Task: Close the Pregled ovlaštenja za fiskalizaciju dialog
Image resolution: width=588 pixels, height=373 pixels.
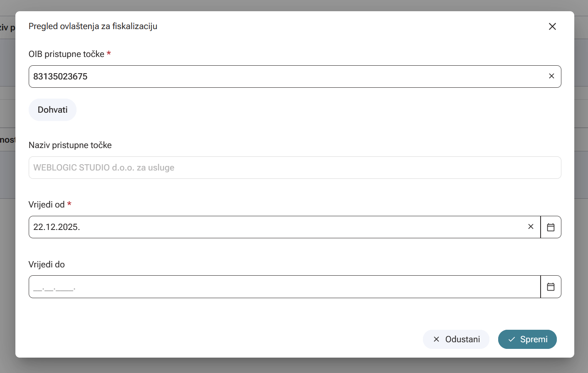Action: tap(552, 27)
